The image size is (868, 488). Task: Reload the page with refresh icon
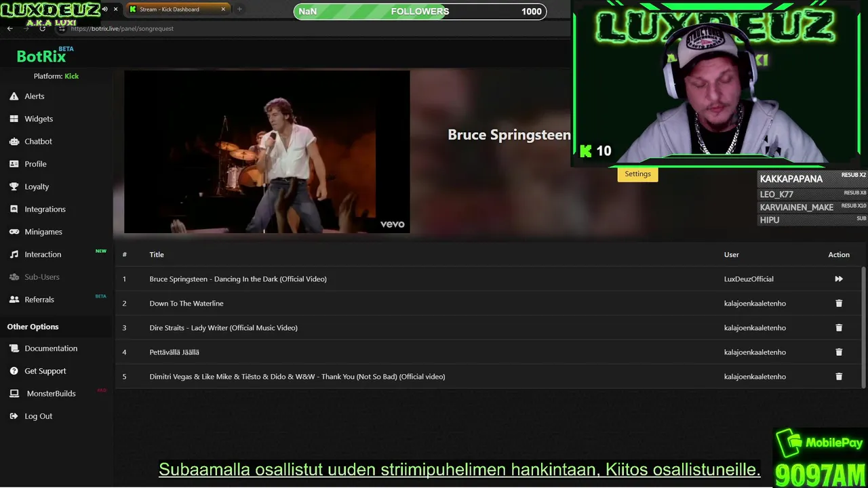[x=43, y=28]
